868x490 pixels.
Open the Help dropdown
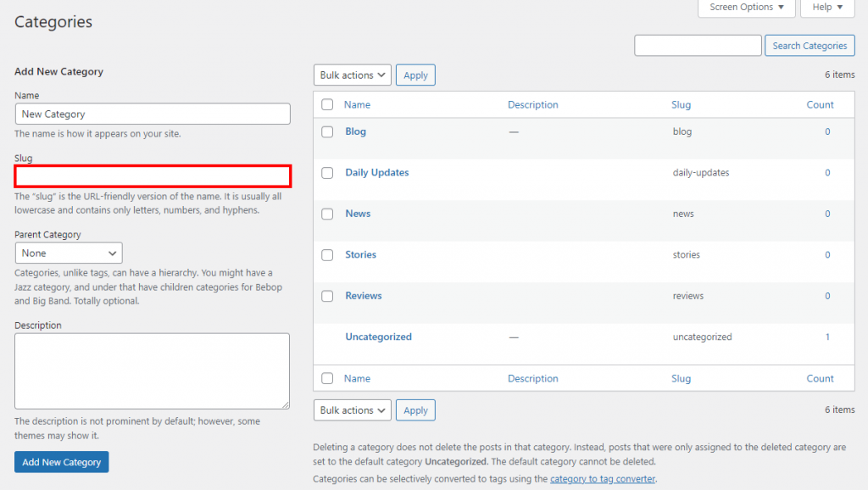[826, 8]
